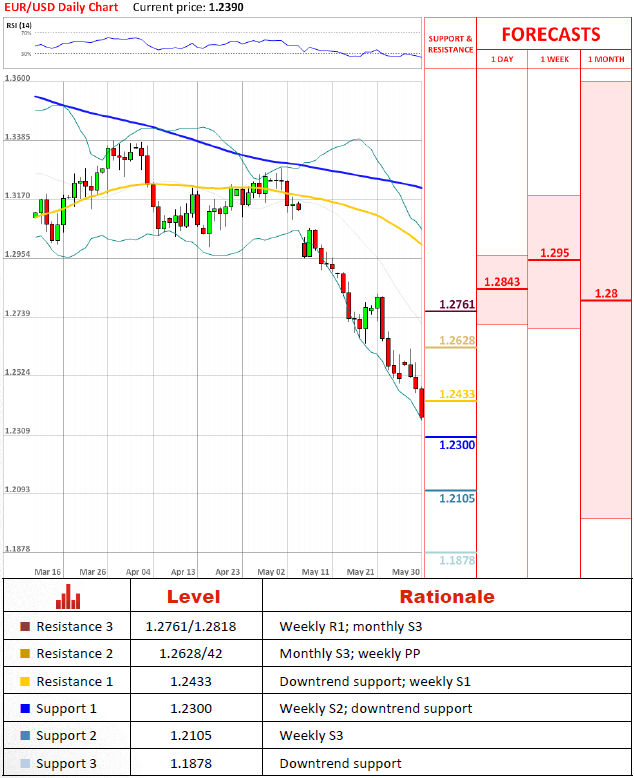This screenshot has width=634, height=778.
Task: Select the 1 MONTH forecast column header
Action: (x=606, y=59)
